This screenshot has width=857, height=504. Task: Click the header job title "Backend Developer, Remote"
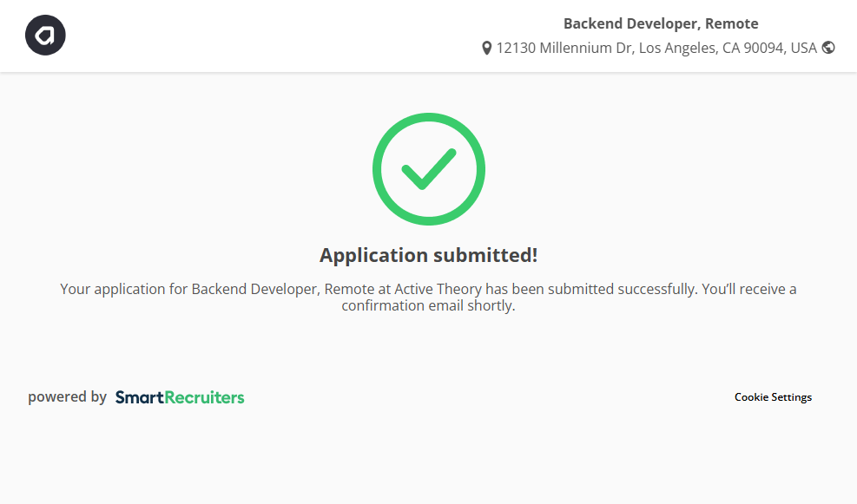pyautogui.click(x=660, y=23)
